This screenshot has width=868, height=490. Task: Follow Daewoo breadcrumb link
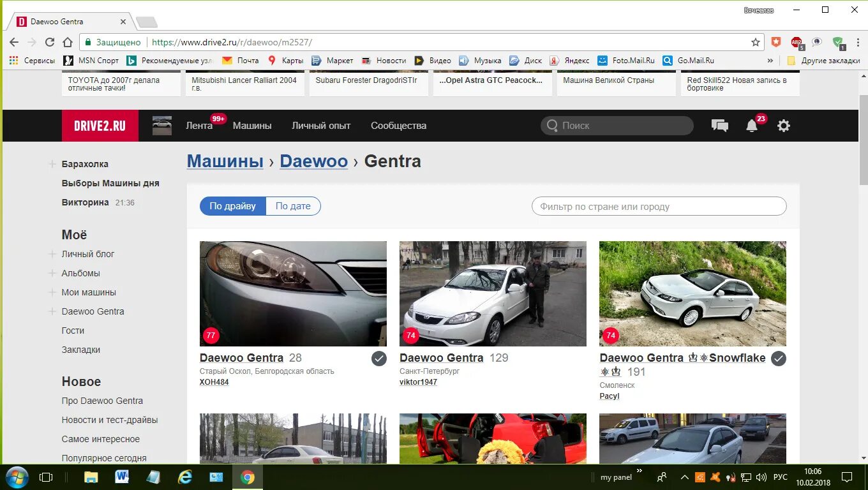pyautogui.click(x=314, y=161)
